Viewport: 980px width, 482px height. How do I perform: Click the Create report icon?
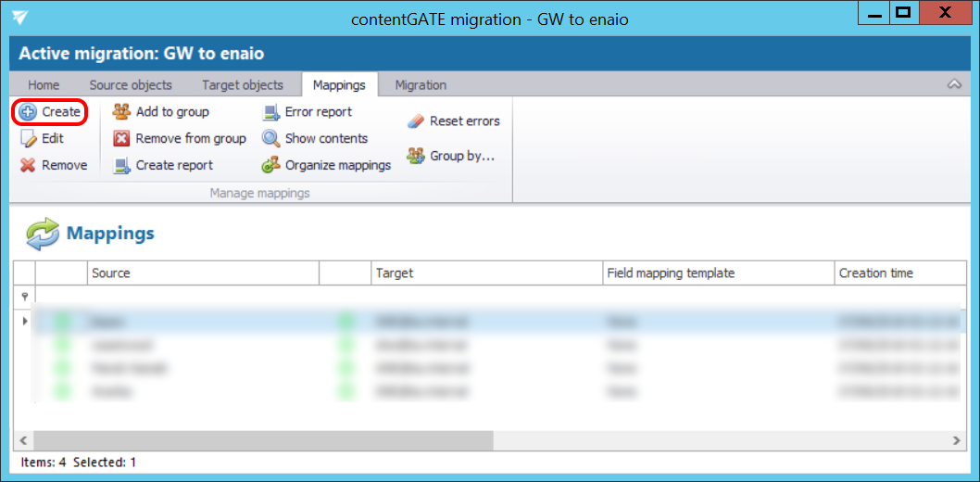(121, 166)
